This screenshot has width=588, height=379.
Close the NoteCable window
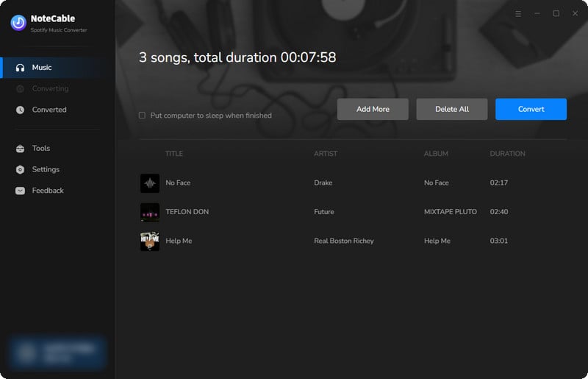[576, 13]
